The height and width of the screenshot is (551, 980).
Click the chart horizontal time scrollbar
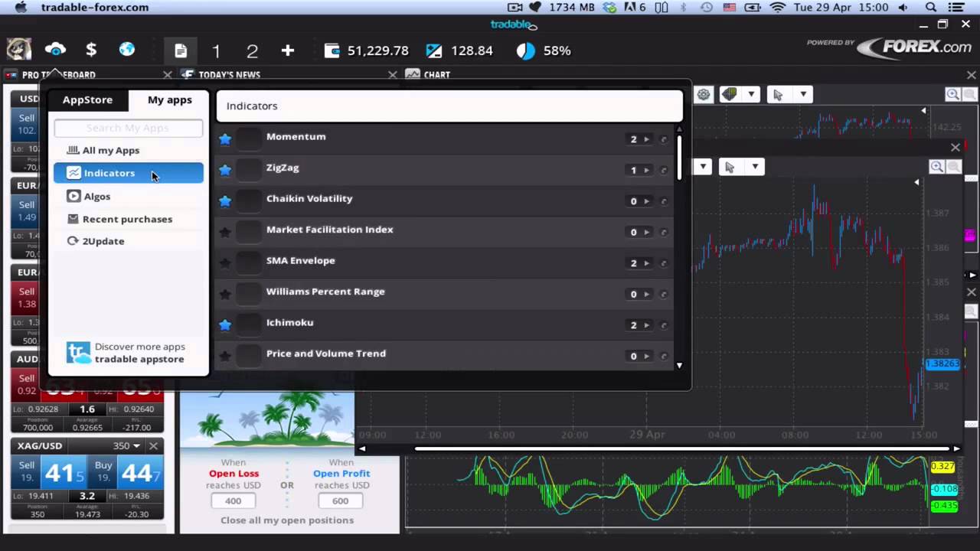[x=685, y=448]
